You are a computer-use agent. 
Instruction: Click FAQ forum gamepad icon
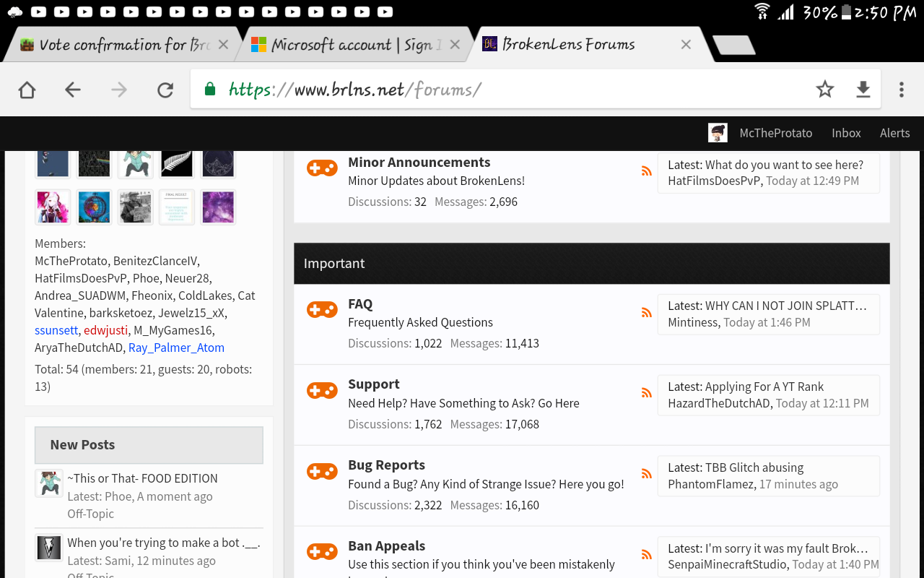tap(322, 310)
